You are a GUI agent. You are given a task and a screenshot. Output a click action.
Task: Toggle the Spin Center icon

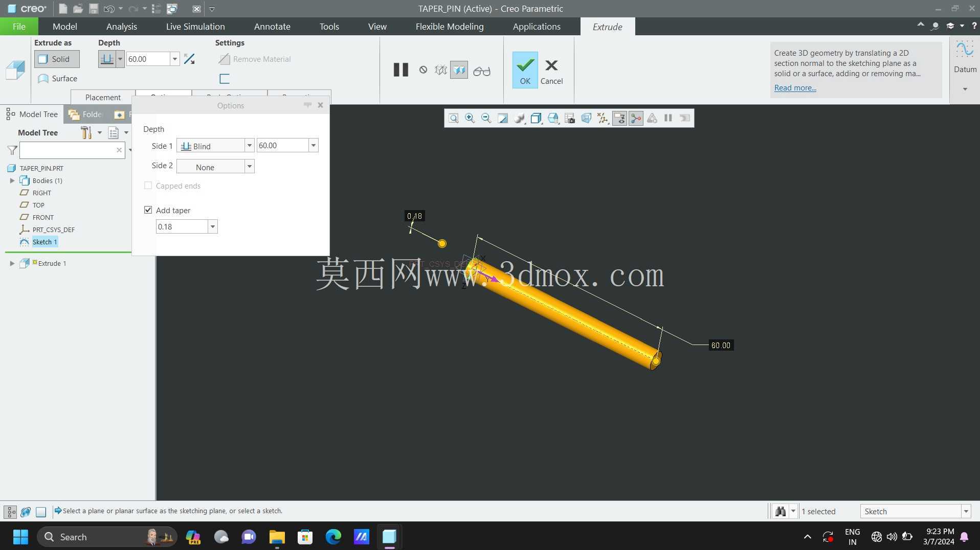point(636,119)
